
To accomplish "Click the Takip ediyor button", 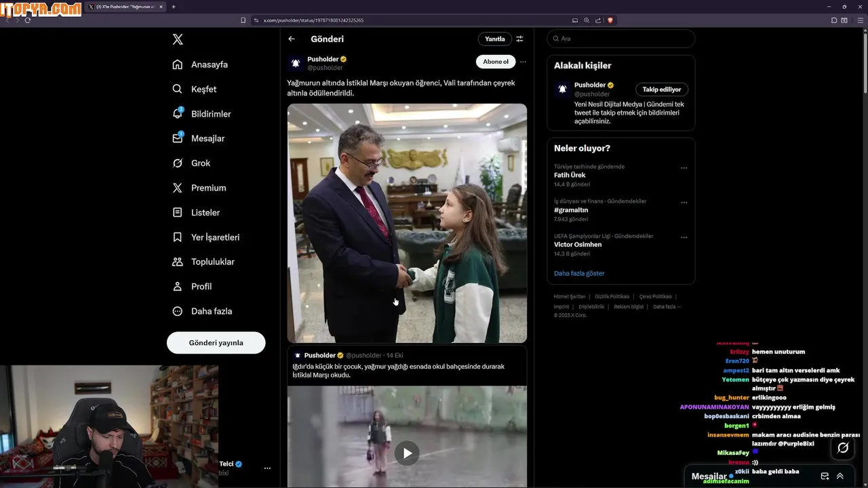I will [x=662, y=89].
